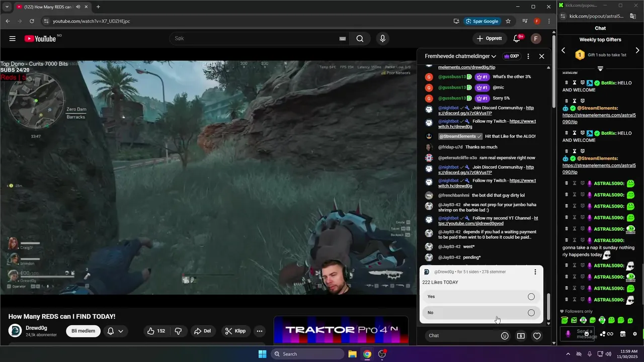Click in YouTube Chat message field
The image size is (644, 362).
coord(460,336)
